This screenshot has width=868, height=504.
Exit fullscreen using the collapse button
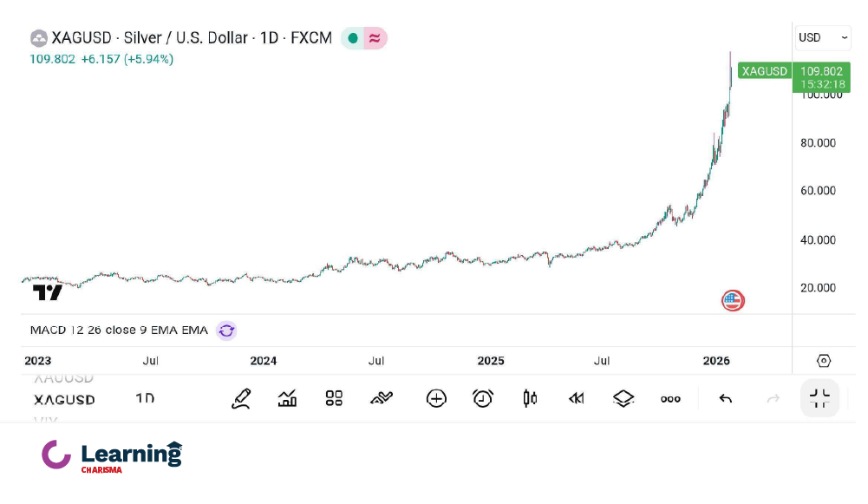[x=819, y=398]
